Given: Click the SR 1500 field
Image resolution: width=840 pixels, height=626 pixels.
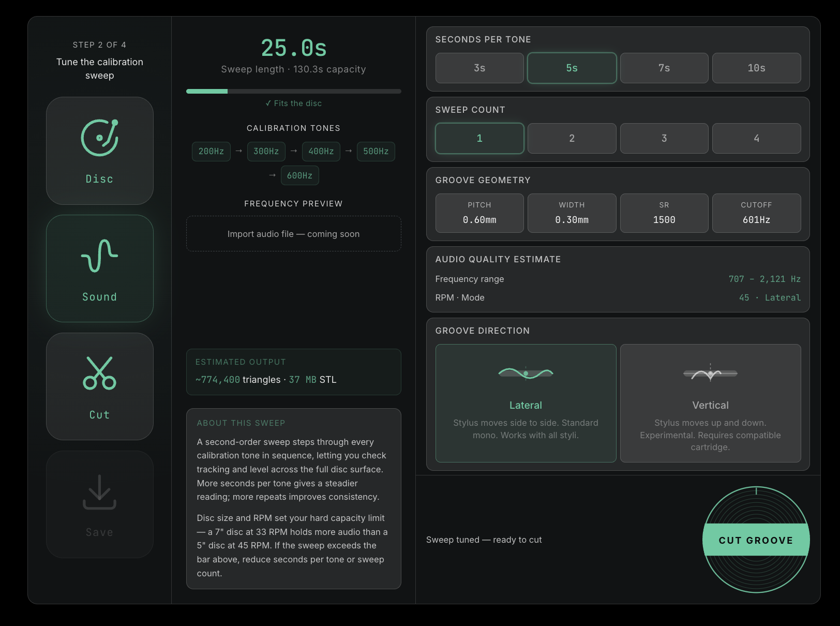Looking at the screenshot, I should [664, 213].
